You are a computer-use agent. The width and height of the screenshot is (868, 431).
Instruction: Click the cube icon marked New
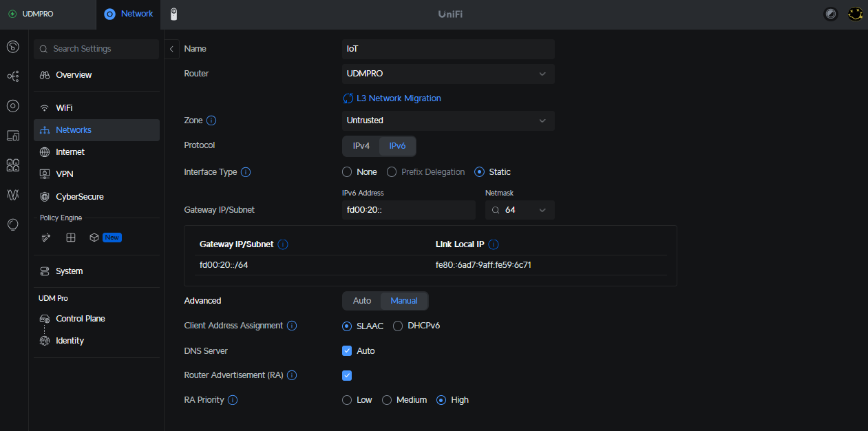(x=94, y=238)
